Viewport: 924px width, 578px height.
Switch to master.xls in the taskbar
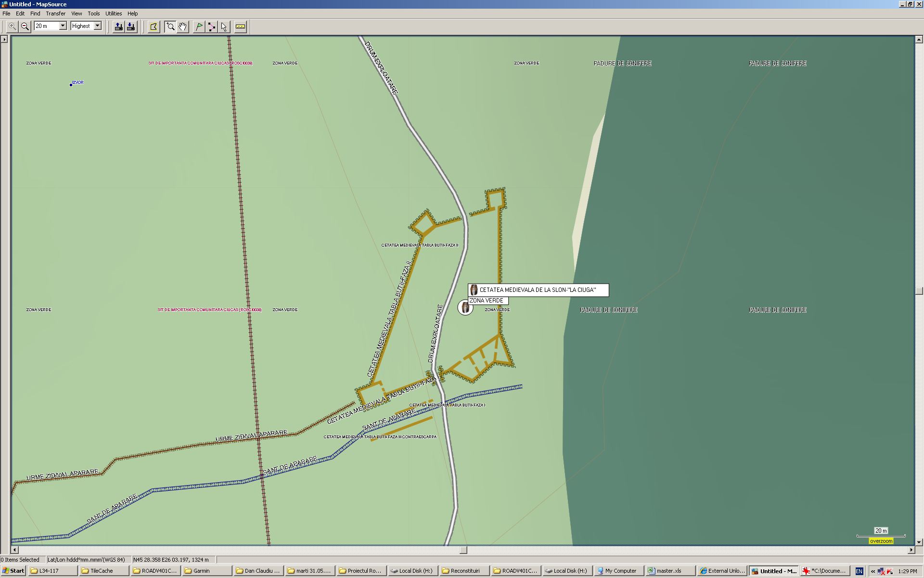(x=669, y=571)
